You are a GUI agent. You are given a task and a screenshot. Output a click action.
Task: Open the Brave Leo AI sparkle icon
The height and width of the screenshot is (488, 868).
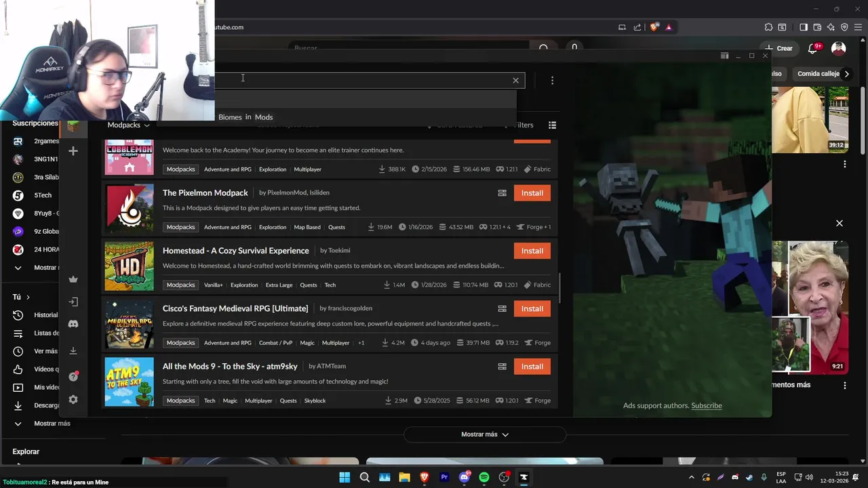coord(831,27)
